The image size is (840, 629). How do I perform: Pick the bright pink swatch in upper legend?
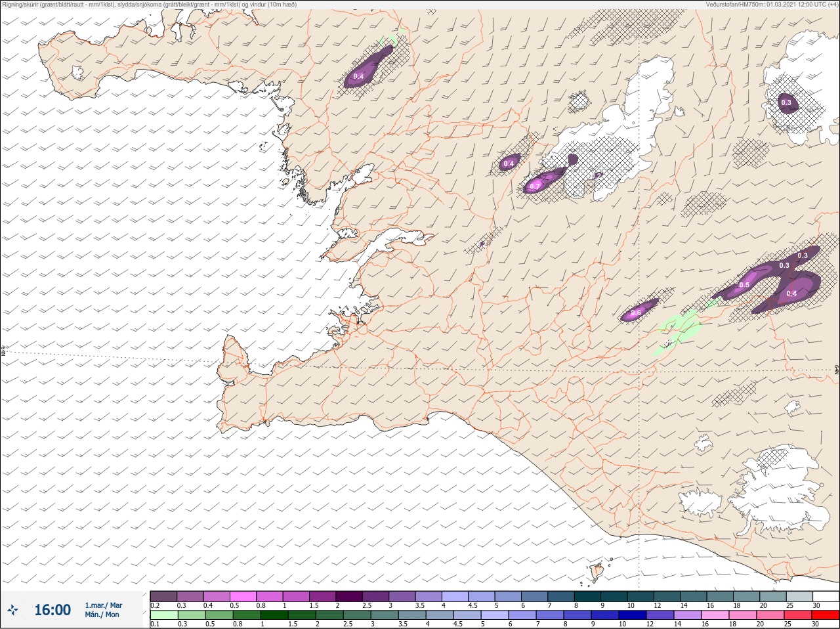pos(243,596)
